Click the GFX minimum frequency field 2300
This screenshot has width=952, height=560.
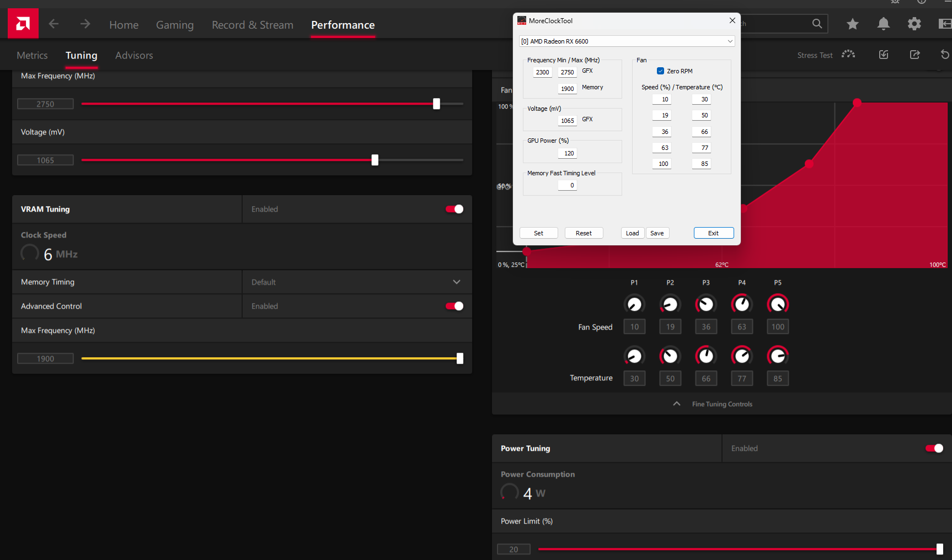coord(543,72)
